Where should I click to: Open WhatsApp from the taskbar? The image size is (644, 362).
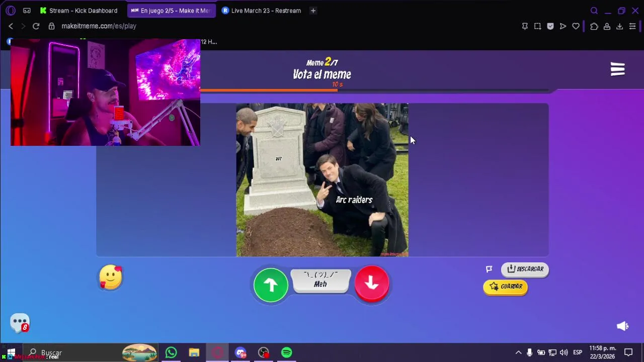click(x=171, y=352)
